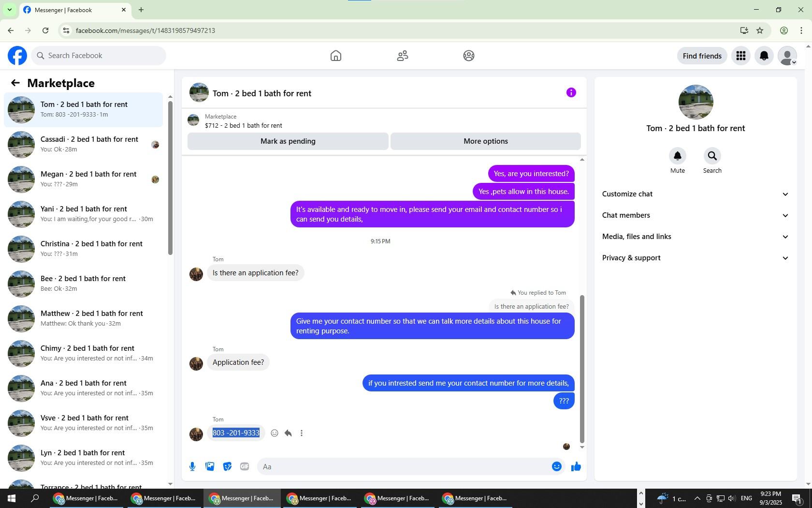Viewport: 812px width, 508px height.
Task: Open the Groups icon in top navigation
Action: pyautogui.click(x=469, y=56)
